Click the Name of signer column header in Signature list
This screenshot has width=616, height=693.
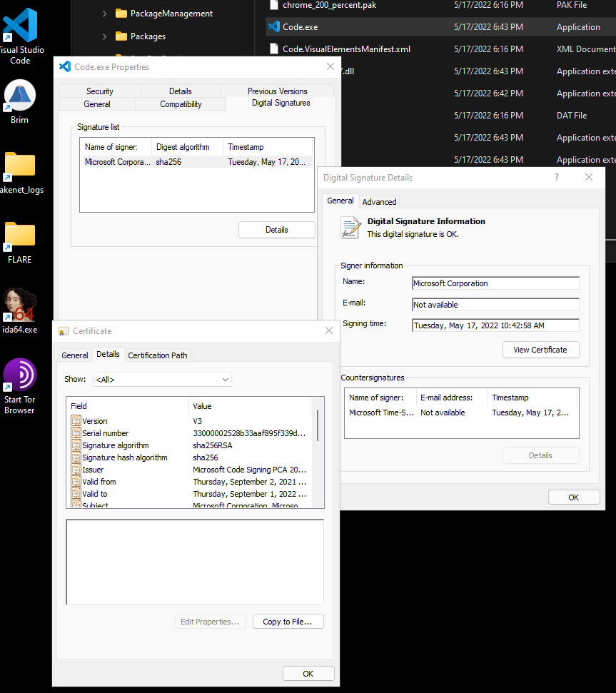point(116,147)
